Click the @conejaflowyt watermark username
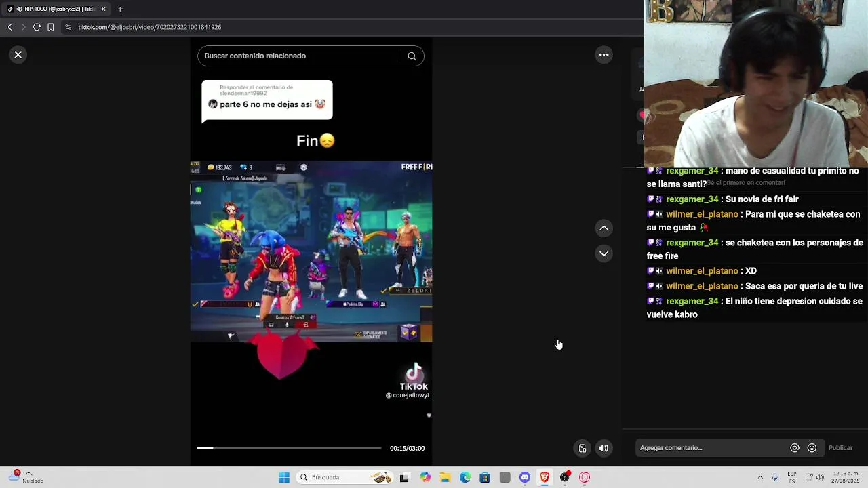This screenshot has height=488, width=868. [x=408, y=395]
